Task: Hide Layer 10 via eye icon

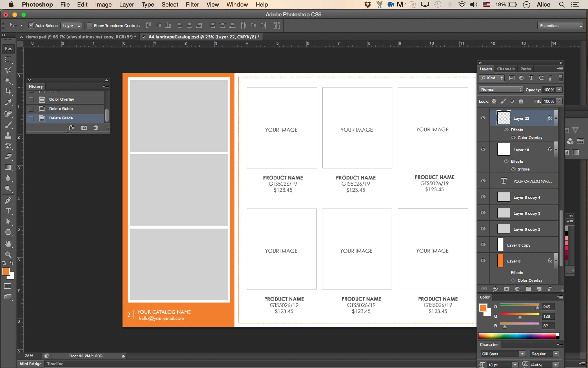Action: pyautogui.click(x=483, y=149)
